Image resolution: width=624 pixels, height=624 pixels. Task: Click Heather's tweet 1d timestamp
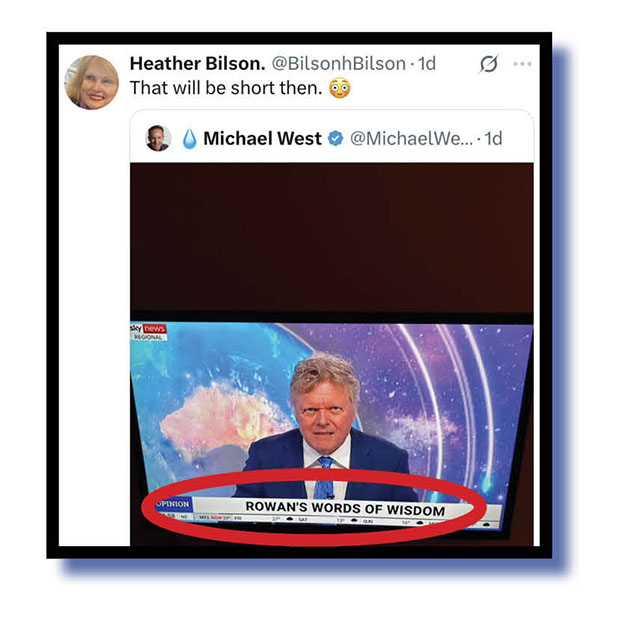tap(427, 64)
